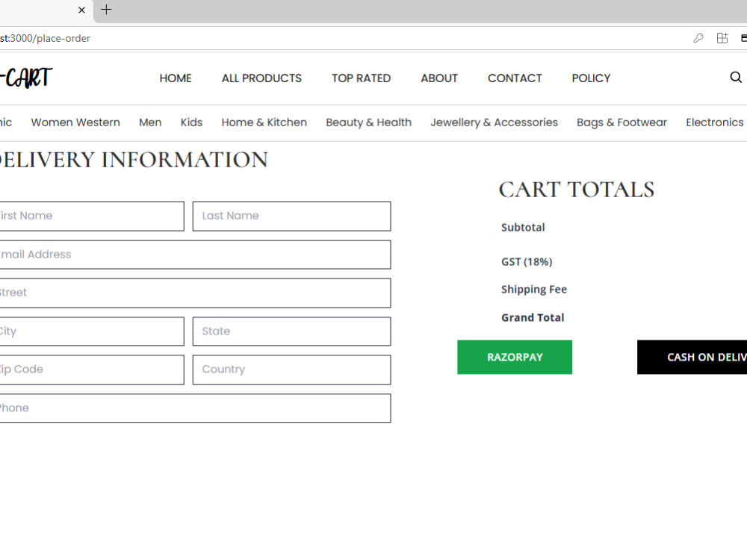Browse Bags & Footwear category
747x560 pixels.
coord(622,122)
